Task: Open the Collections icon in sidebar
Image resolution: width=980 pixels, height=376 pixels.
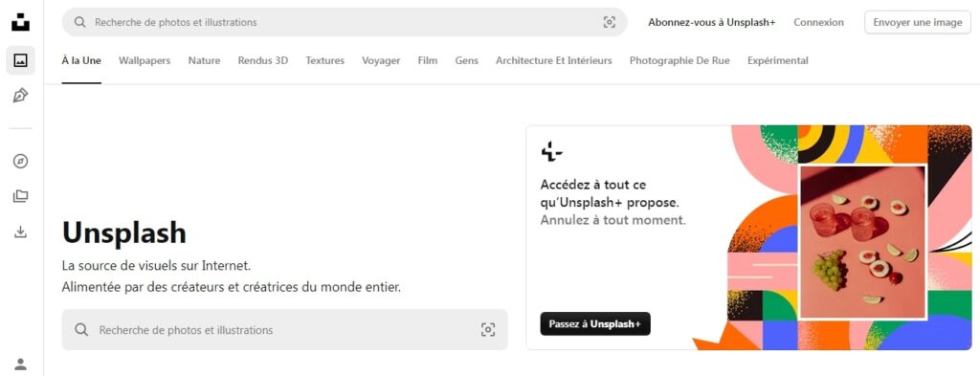Action: 21,197
